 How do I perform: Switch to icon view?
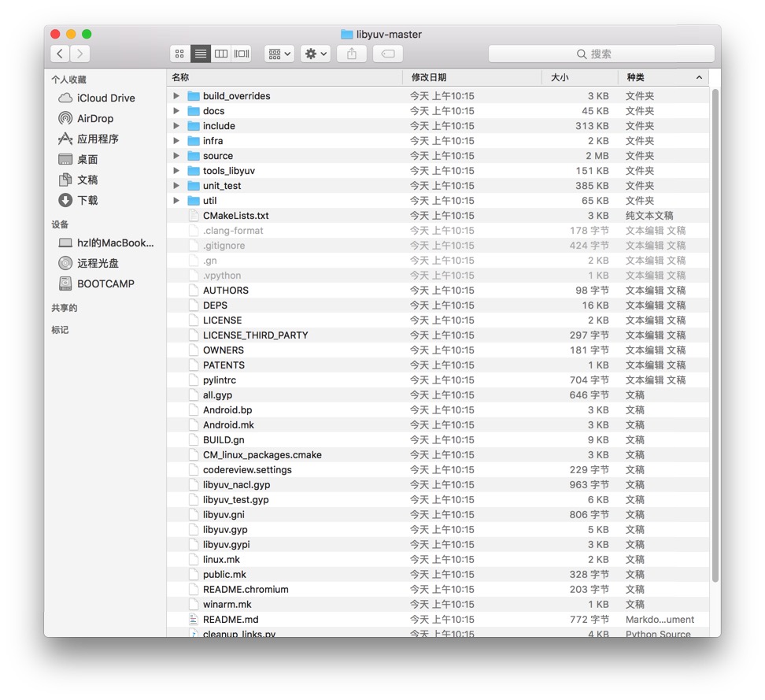click(179, 54)
